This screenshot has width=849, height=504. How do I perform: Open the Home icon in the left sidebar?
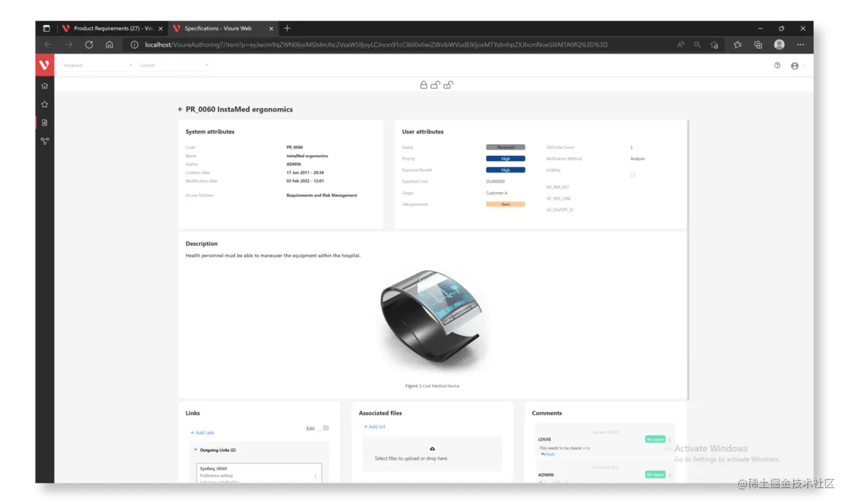44,86
